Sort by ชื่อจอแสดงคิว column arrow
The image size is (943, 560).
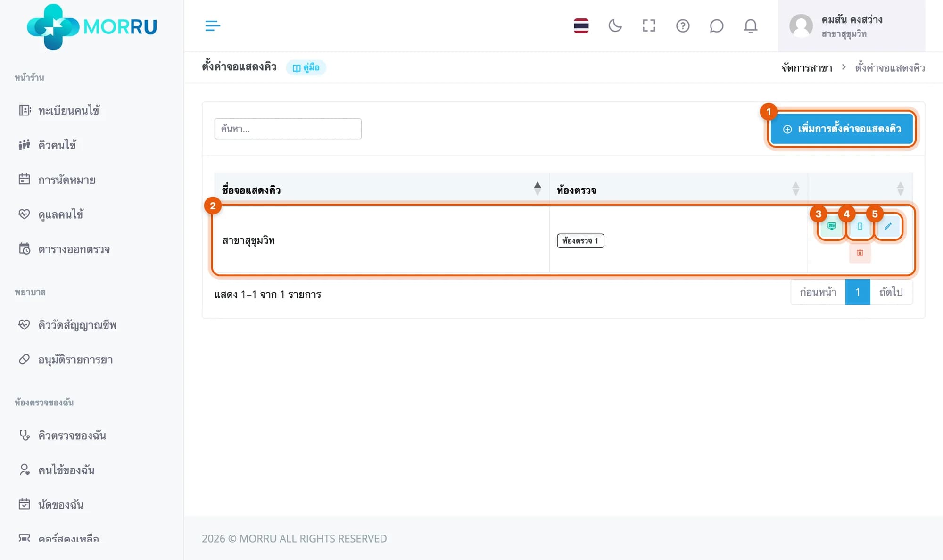(x=538, y=189)
